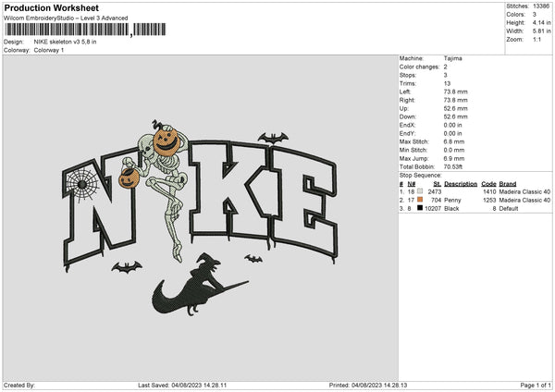Pick the Black thread color swatch
This screenshot has height=392, width=555.
click(420, 208)
